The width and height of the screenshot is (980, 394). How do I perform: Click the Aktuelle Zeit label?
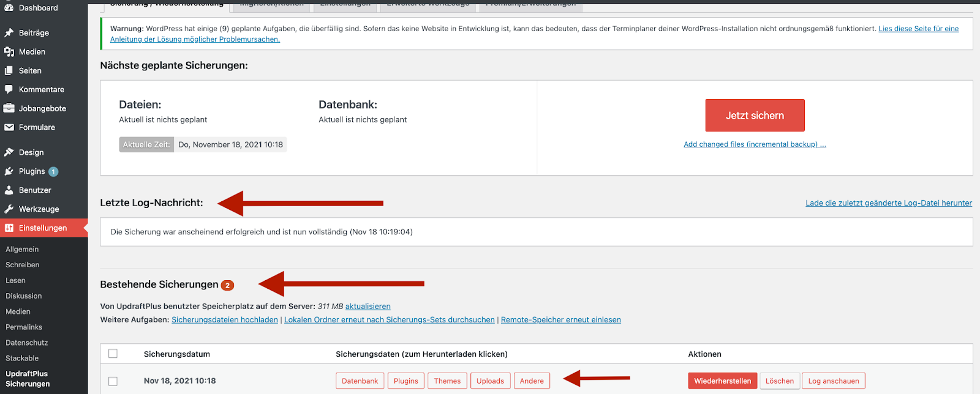146,145
